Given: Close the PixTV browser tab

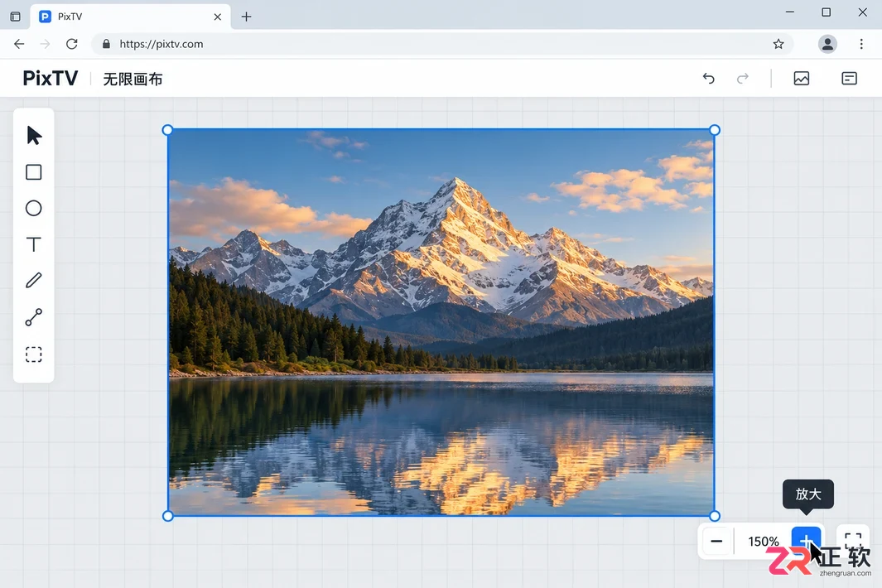Looking at the screenshot, I should point(218,17).
